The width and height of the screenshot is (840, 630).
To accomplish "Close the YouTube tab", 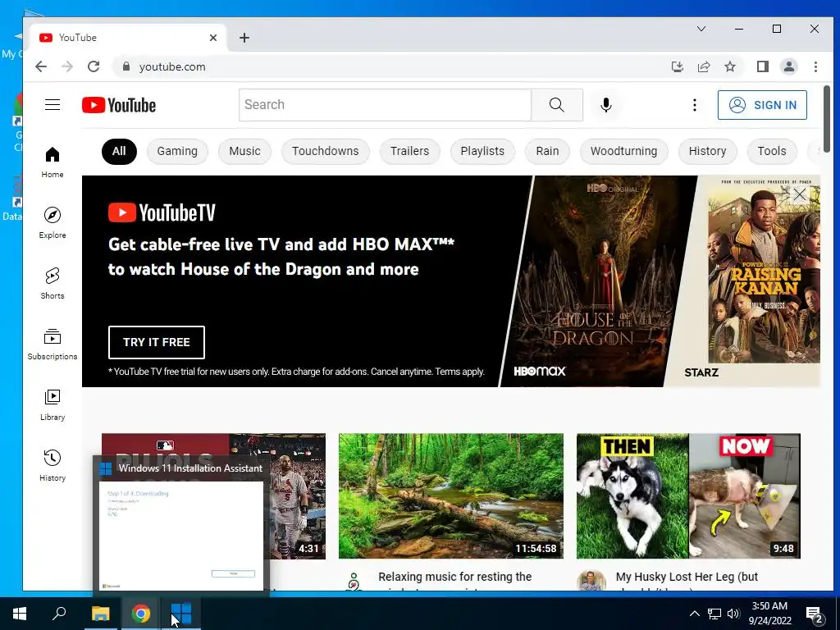I will (213, 38).
